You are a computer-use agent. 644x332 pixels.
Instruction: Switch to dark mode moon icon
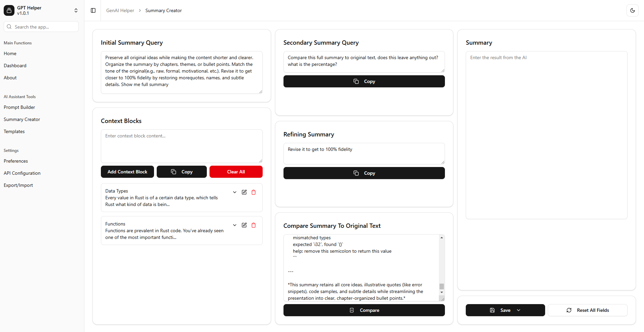pyautogui.click(x=633, y=10)
